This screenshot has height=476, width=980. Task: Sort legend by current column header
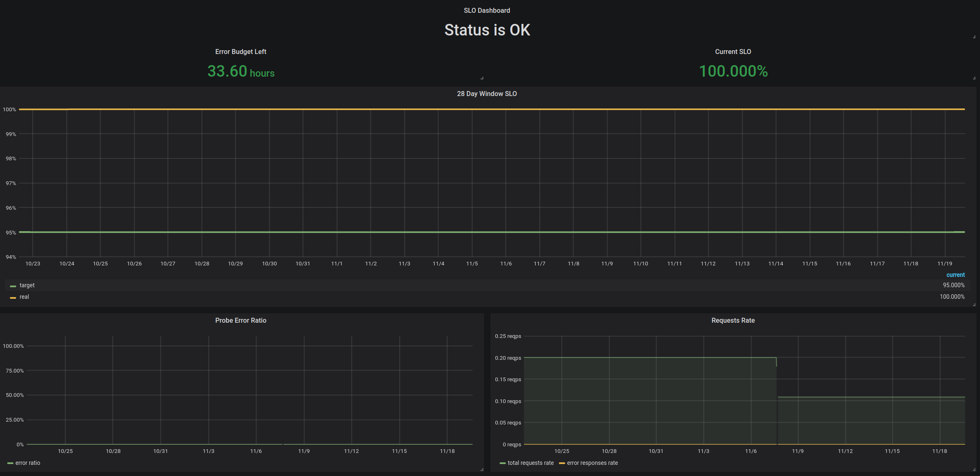pyautogui.click(x=955, y=275)
